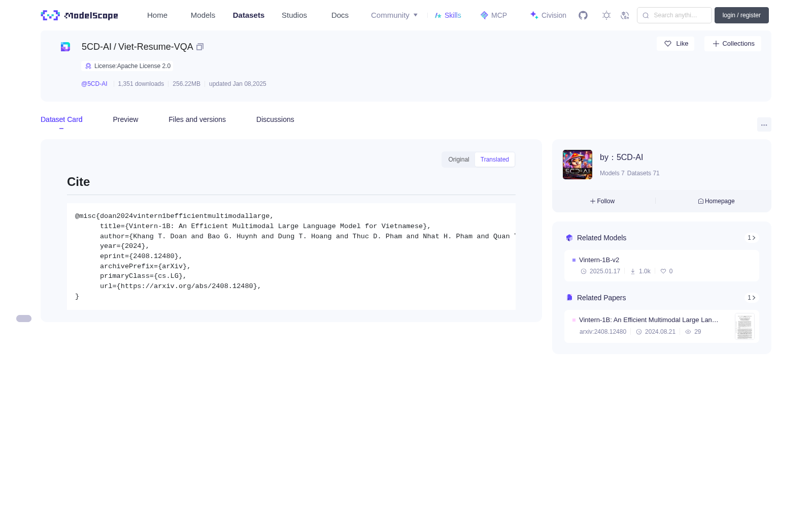812x508 pixels.
Task: Click the Apache License 2.0 tag
Action: click(x=127, y=66)
